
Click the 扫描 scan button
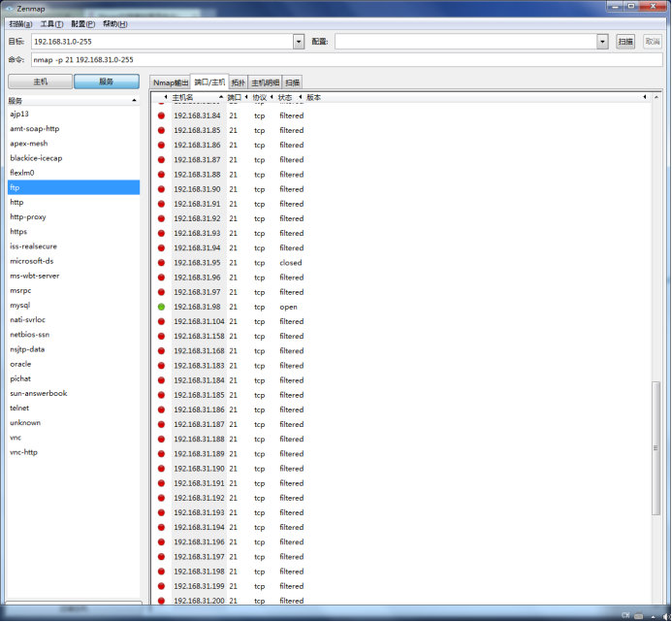[x=625, y=42]
